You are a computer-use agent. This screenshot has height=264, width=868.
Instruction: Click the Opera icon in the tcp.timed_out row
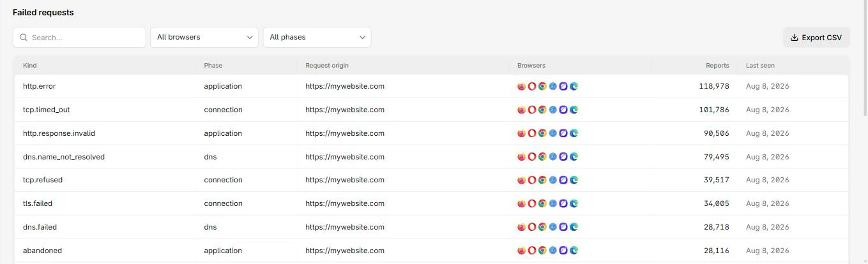(x=531, y=110)
